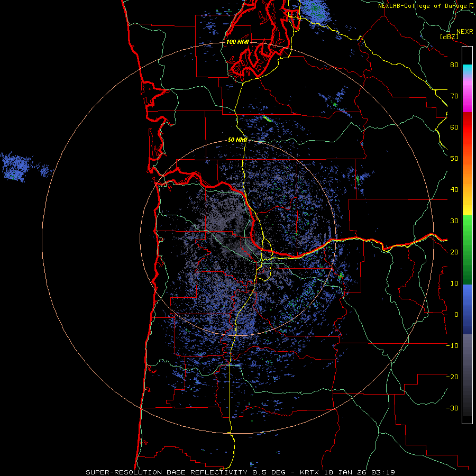Click the NEXR label above color scale
This screenshot has height=476, width=476.
(464, 32)
